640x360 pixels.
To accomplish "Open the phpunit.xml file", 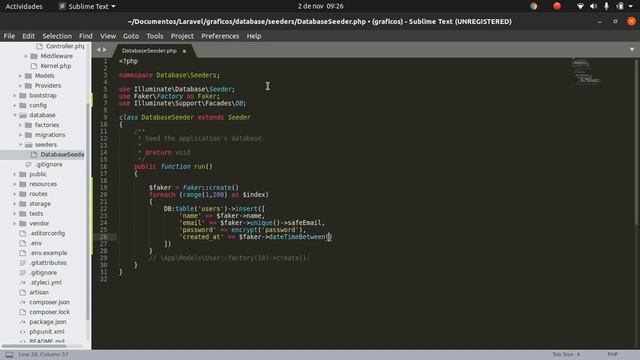I will pos(47,331).
